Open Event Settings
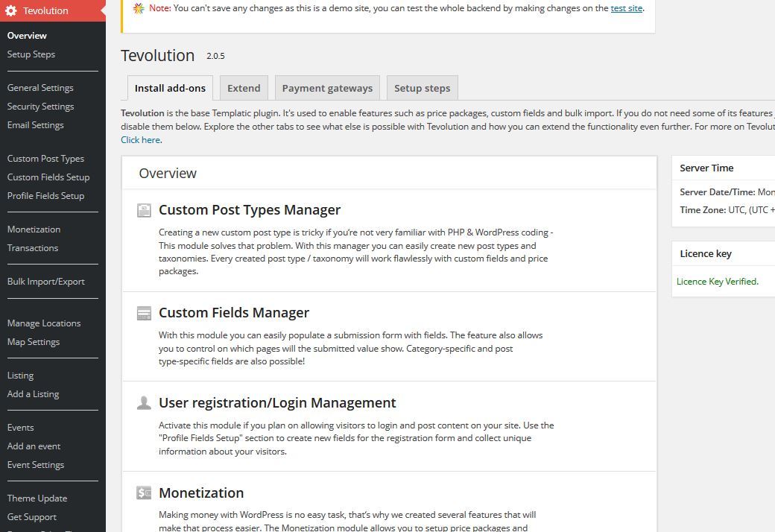This screenshot has width=775, height=532. click(x=36, y=465)
